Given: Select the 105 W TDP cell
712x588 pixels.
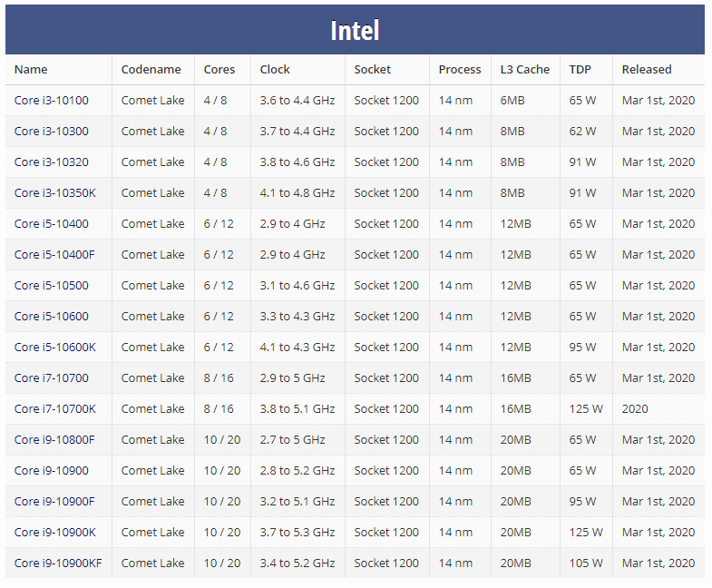Looking at the screenshot, I should 586,563.
